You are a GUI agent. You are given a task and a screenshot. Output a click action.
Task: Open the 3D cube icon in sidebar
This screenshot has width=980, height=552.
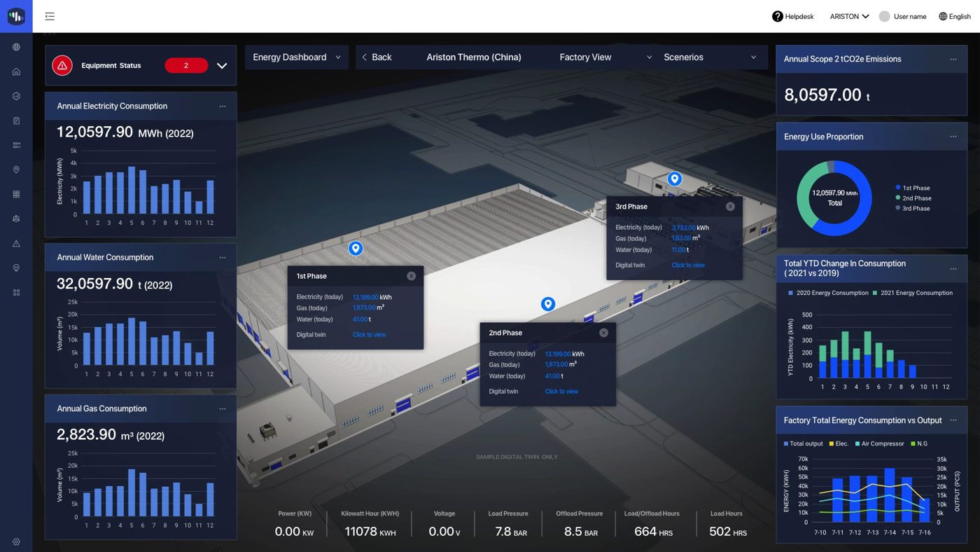coord(16,219)
